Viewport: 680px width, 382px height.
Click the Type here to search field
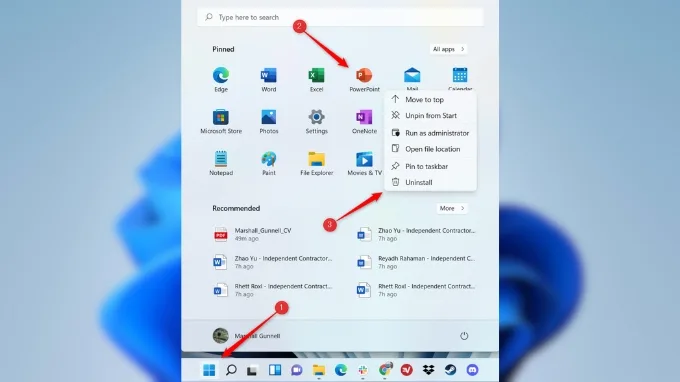pyautogui.click(x=340, y=17)
